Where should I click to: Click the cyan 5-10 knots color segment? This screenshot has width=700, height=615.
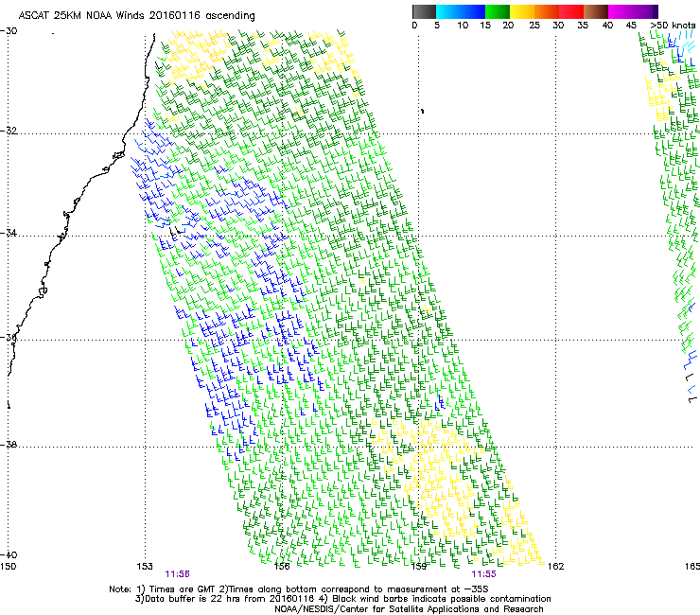(448, 11)
